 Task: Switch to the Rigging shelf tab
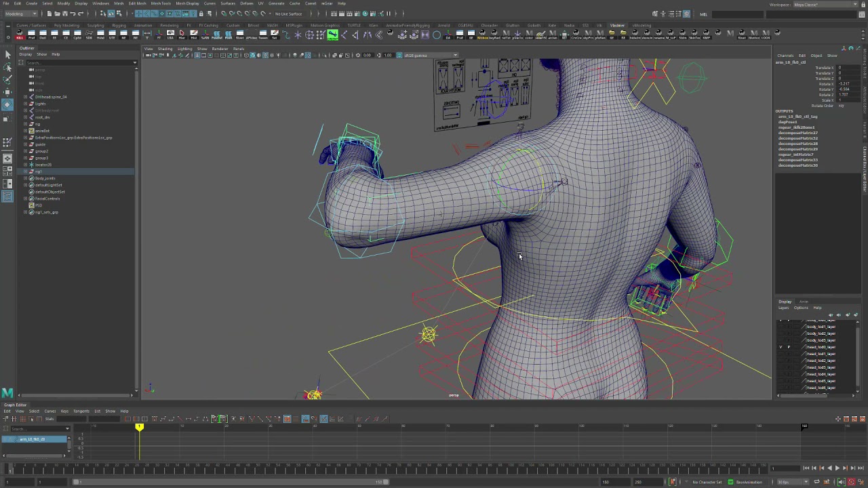pyautogui.click(x=119, y=26)
